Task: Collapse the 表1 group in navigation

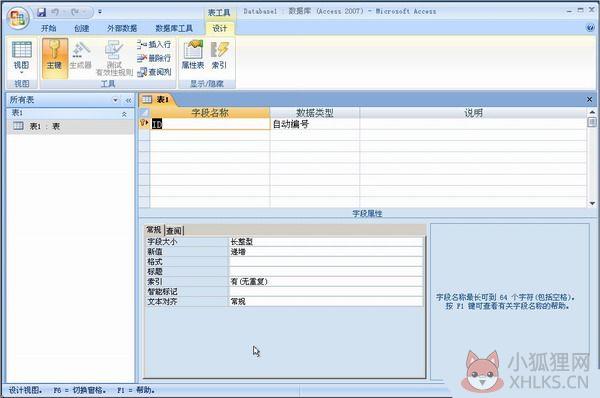Action: coord(124,114)
